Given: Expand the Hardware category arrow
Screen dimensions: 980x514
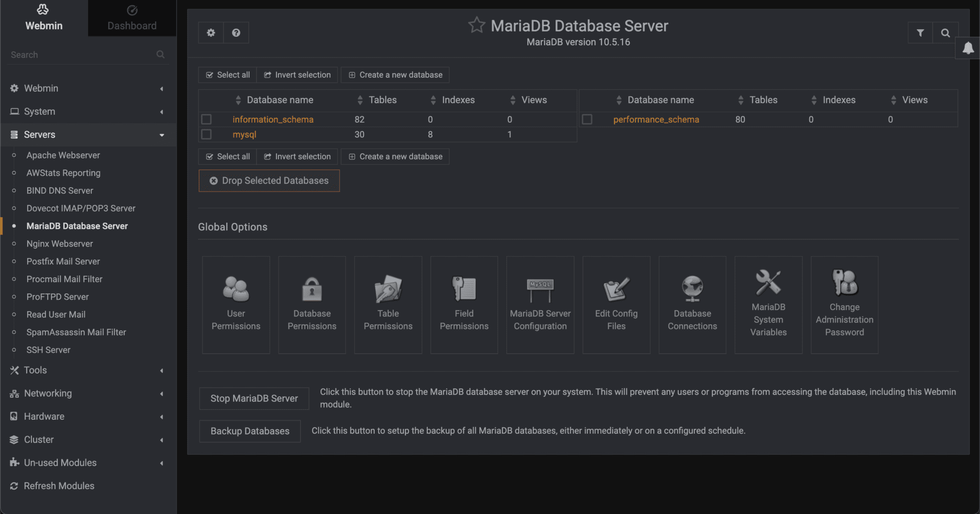Looking at the screenshot, I should pos(162,417).
